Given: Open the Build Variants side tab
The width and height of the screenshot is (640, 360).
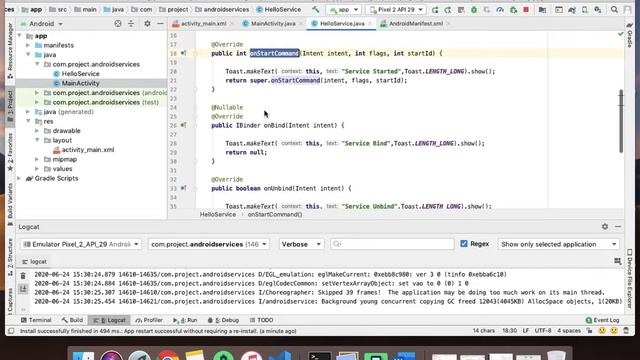Looking at the screenshot, I should pos(10,204).
